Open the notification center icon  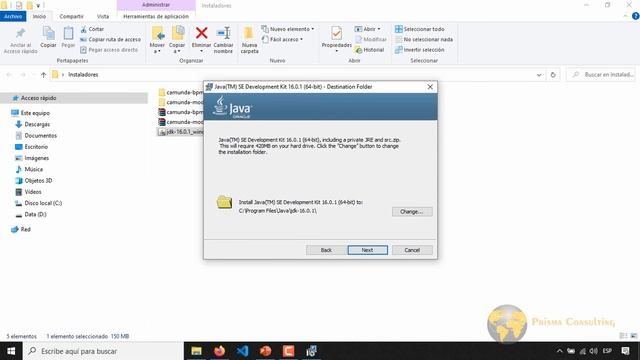625,351
